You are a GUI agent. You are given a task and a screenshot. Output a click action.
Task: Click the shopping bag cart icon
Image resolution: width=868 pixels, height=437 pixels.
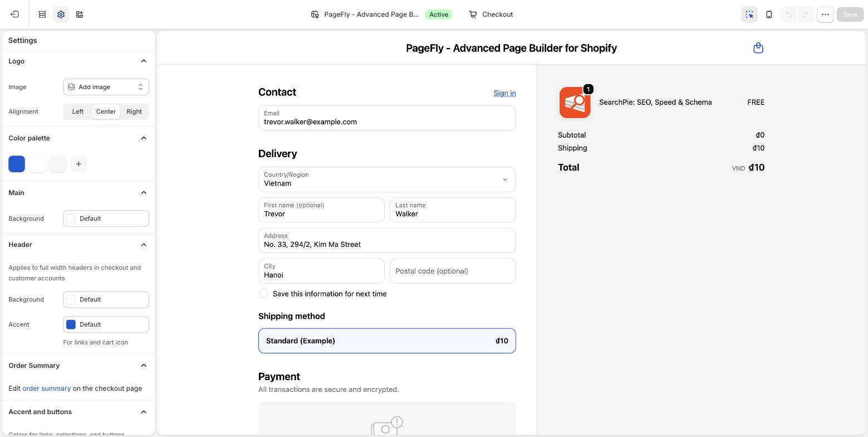(758, 48)
